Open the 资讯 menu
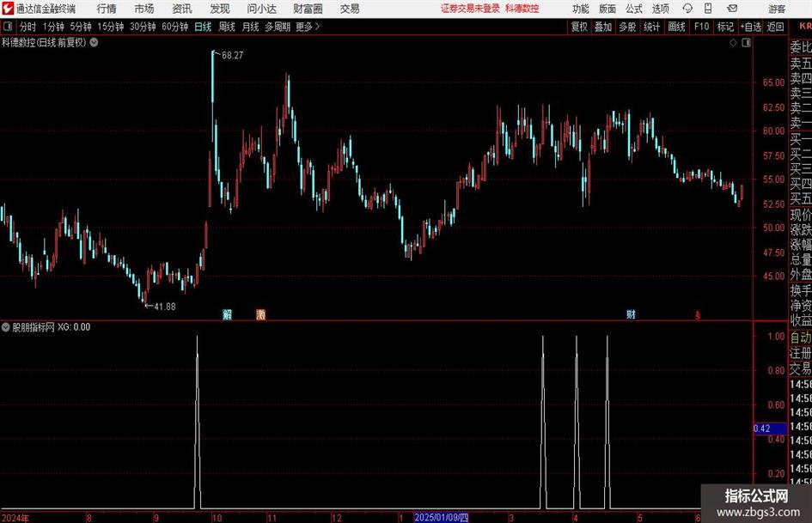The width and height of the screenshot is (812, 523). click(182, 9)
